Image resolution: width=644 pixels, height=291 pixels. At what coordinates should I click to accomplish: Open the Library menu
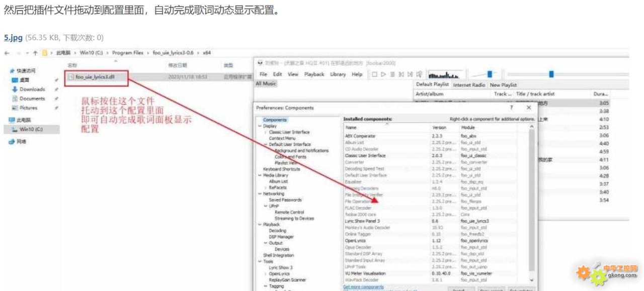tap(338, 74)
